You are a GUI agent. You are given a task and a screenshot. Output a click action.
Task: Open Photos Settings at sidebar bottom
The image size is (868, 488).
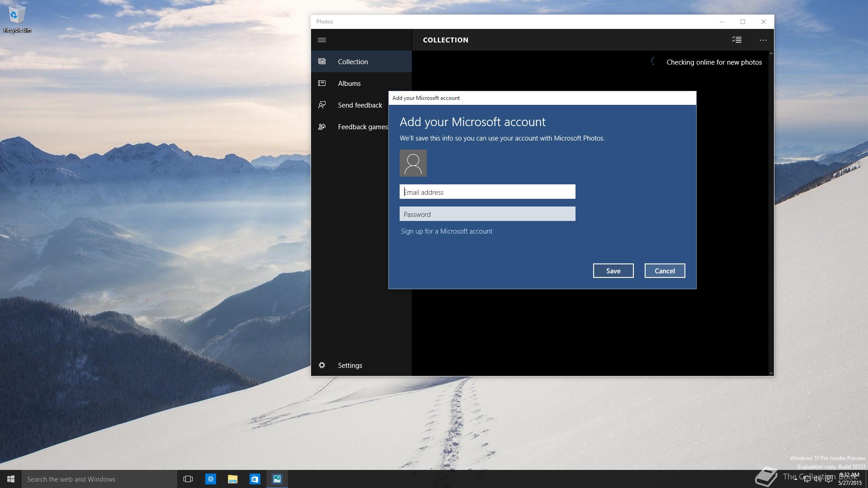[361, 365]
